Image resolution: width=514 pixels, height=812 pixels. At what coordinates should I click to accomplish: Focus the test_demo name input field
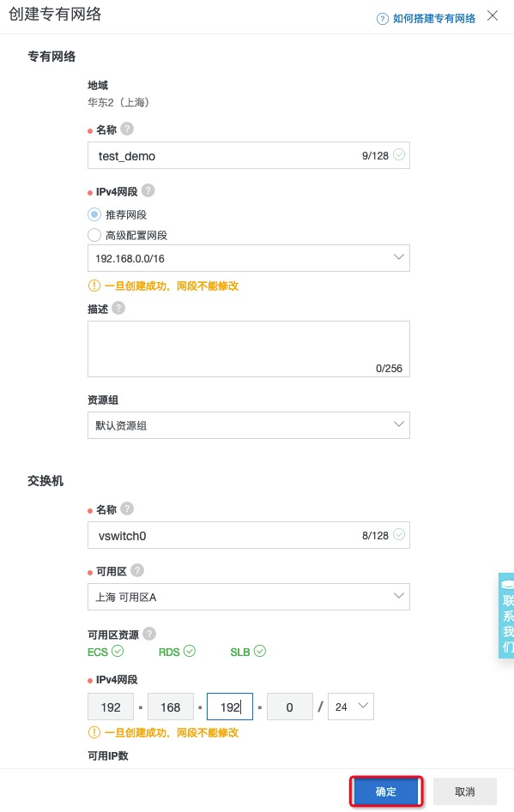pos(249,155)
